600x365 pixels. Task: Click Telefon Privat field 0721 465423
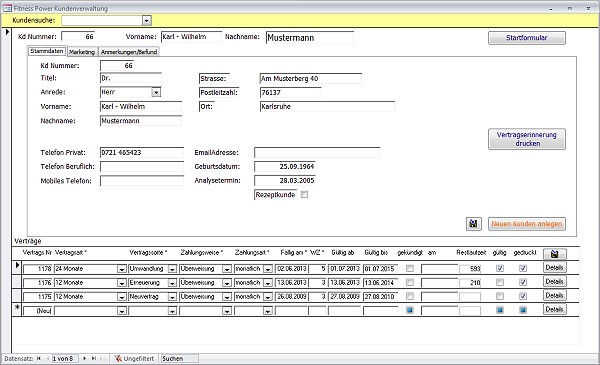(x=142, y=152)
